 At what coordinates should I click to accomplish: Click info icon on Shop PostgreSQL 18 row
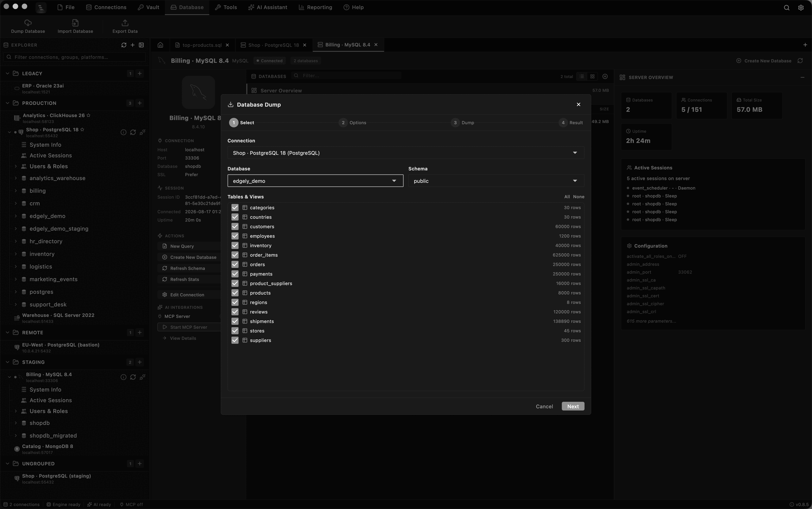[124, 132]
